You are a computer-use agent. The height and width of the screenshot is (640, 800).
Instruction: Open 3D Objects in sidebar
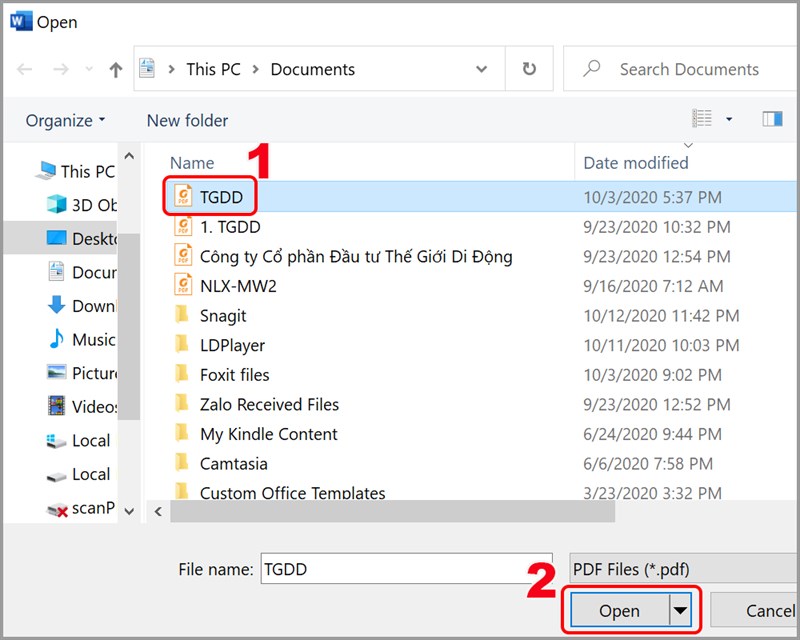click(82, 205)
